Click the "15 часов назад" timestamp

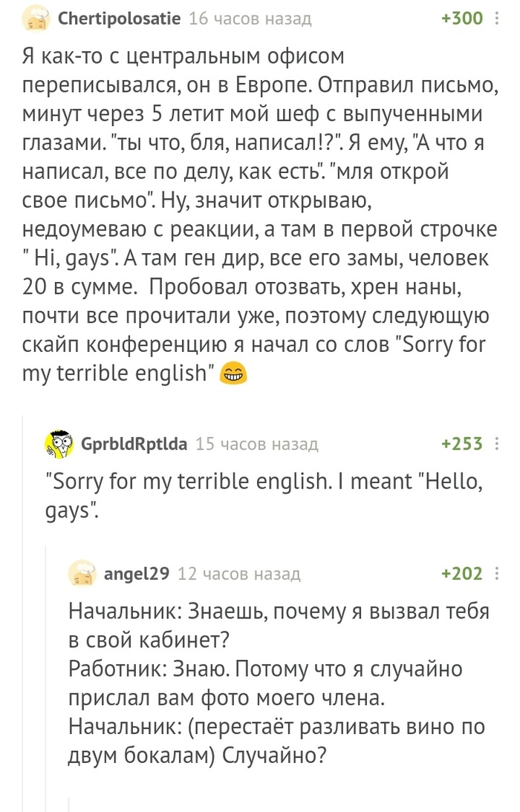tap(256, 445)
